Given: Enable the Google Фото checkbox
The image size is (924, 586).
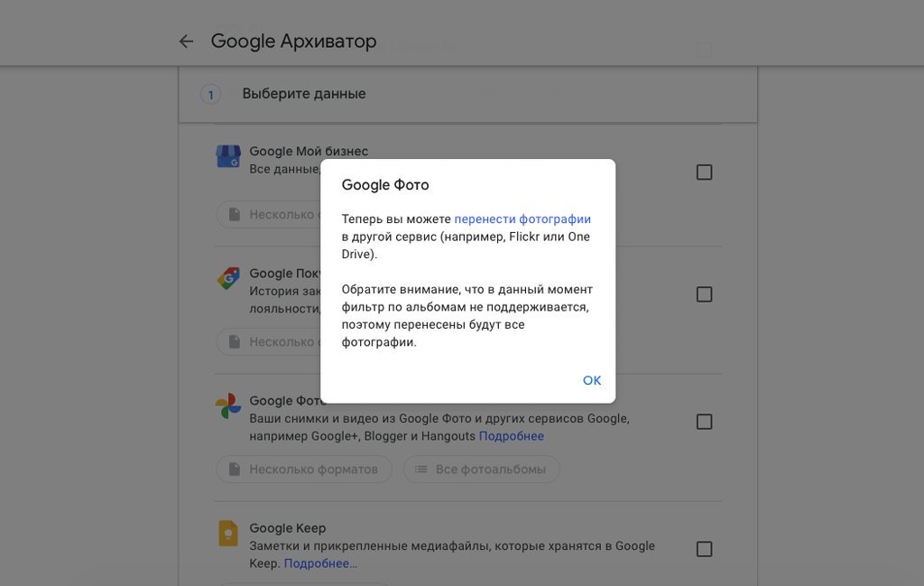Looking at the screenshot, I should (x=704, y=422).
